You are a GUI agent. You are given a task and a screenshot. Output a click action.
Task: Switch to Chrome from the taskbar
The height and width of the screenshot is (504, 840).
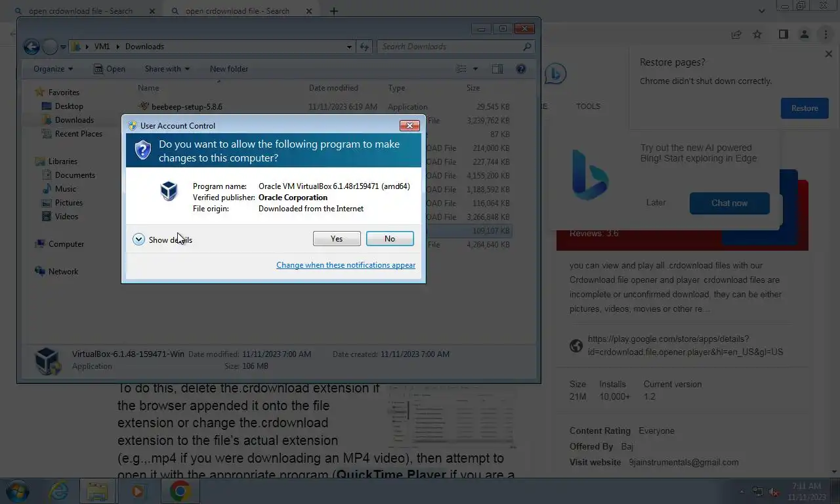coord(179,491)
